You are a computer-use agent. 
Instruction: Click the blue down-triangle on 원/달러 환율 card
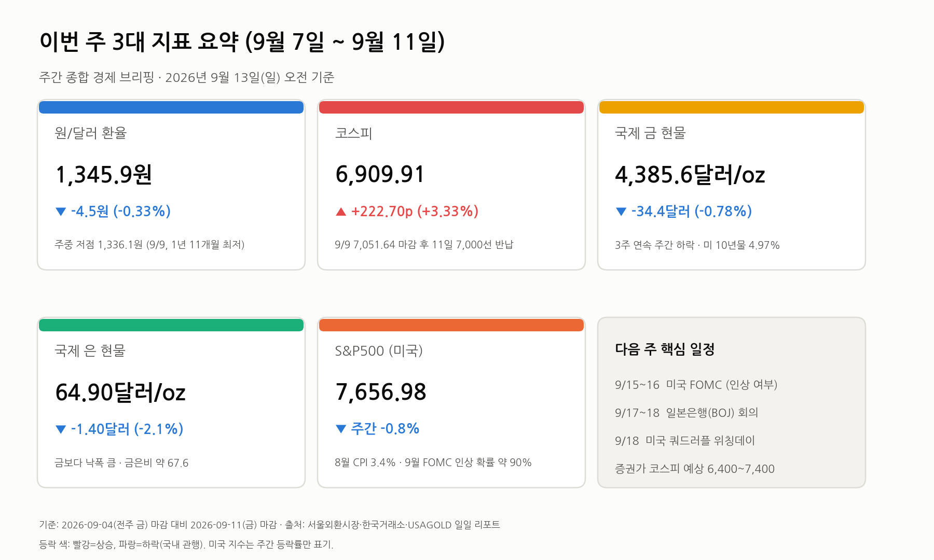(x=61, y=212)
